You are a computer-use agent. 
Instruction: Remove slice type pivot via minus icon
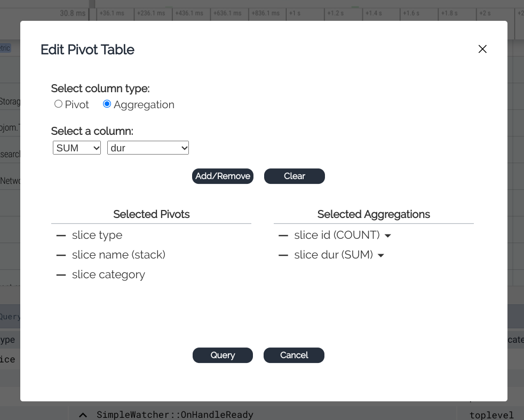tap(61, 235)
